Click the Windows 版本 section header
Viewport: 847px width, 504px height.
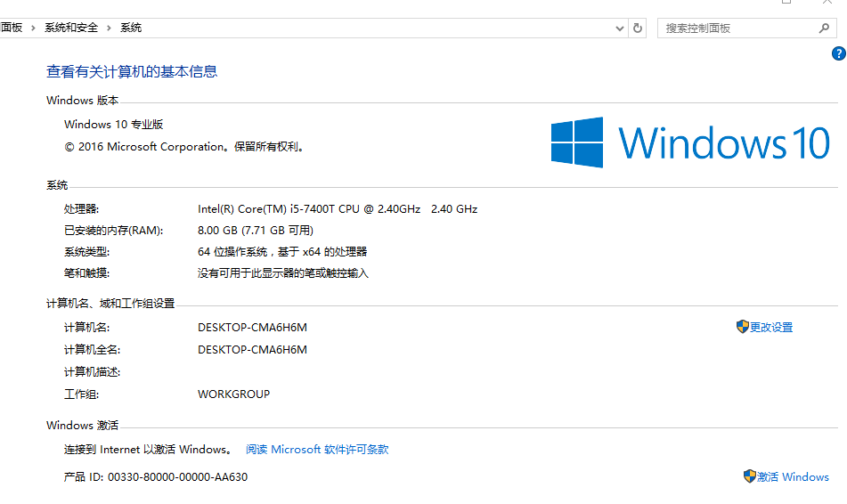point(82,101)
